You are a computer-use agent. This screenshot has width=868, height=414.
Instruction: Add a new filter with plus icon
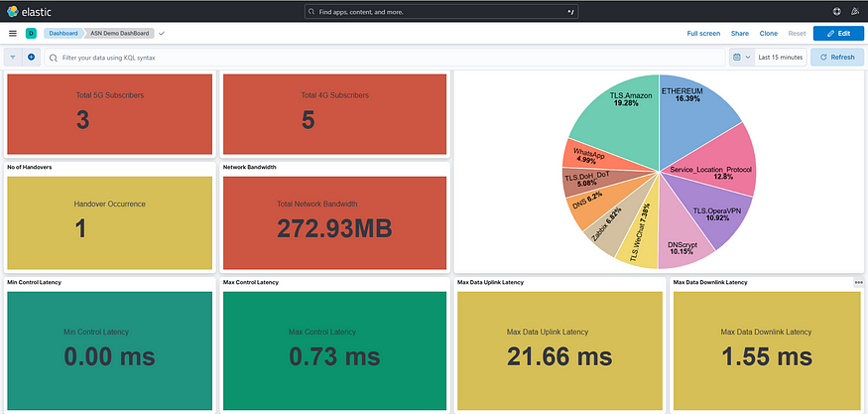point(31,57)
